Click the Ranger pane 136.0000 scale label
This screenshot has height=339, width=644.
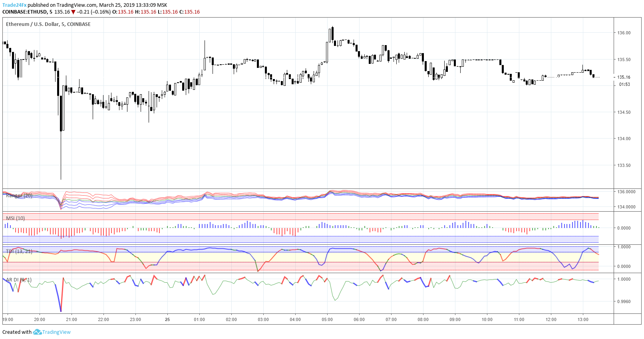626,192
